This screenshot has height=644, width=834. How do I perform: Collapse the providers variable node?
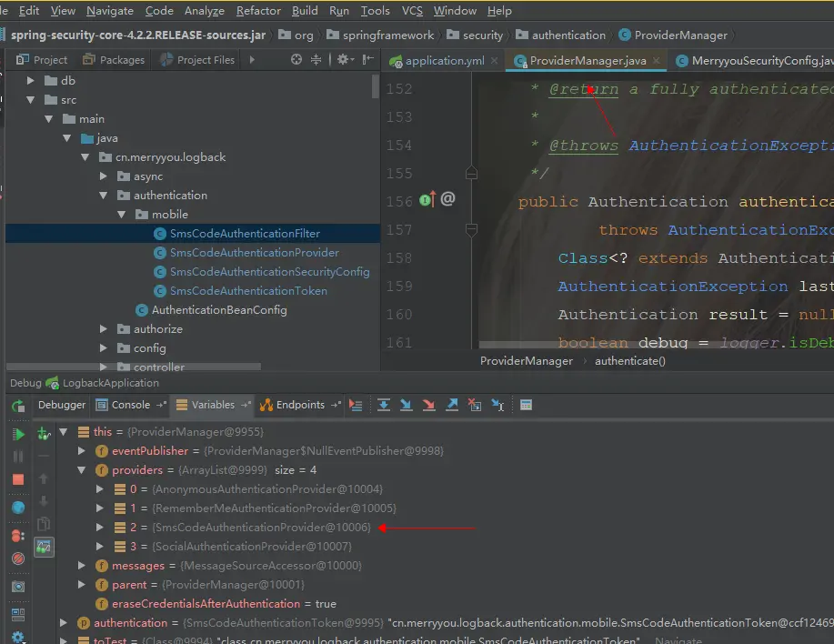click(81, 470)
